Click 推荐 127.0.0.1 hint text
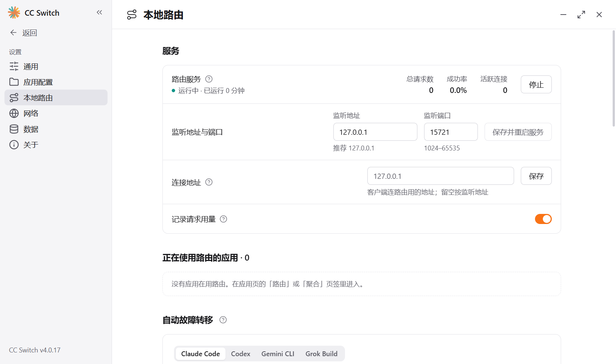The height and width of the screenshot is (364, 616). pyautogui.click(x=354, y=148)
